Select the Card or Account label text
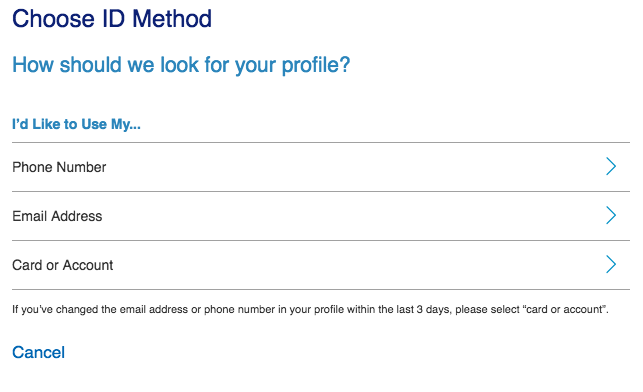This screenshot has width=643, height=392. [62, 265]
